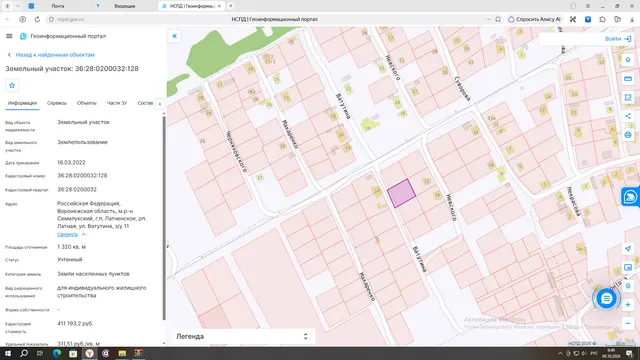This screenshot has height=360, width=640.
Task: Click the taskbar clock and date
Action: coord(611,353)
